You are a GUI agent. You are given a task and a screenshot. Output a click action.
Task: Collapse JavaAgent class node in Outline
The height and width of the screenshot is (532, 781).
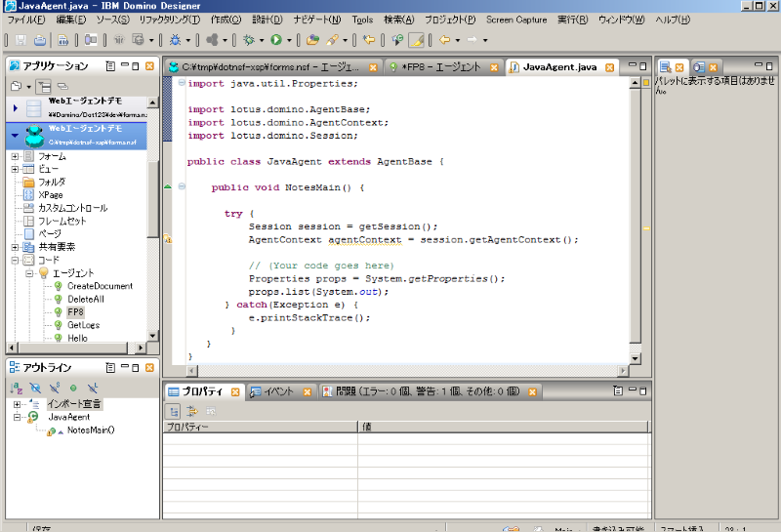[17, 418]
